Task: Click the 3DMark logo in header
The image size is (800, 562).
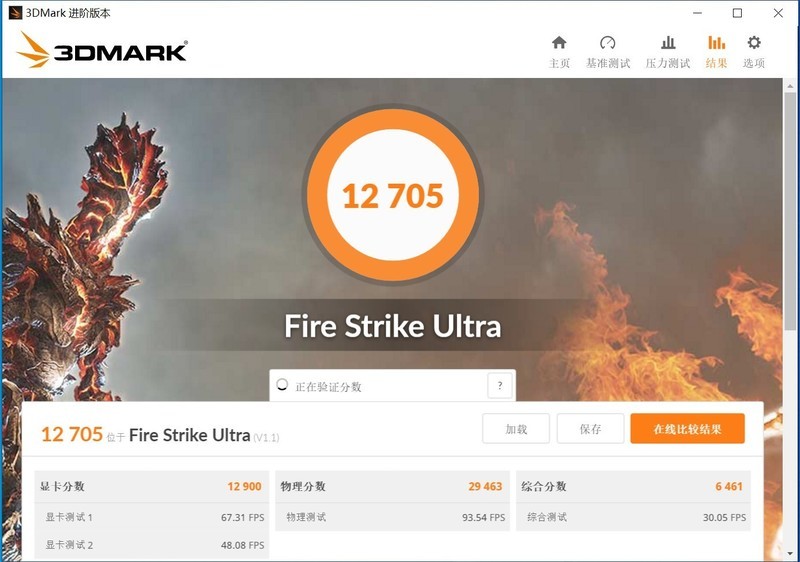Action: [x=102, y=50]
